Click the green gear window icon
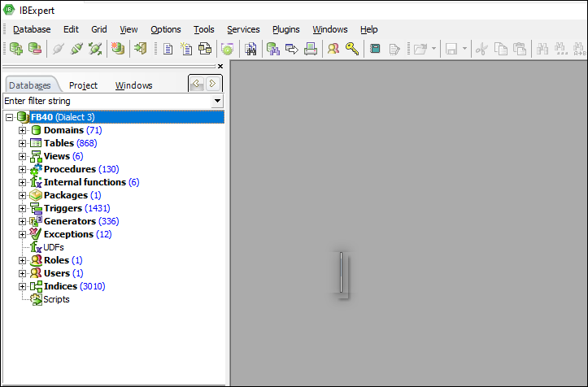Screen dimensions: 588x387 (227, 49)
